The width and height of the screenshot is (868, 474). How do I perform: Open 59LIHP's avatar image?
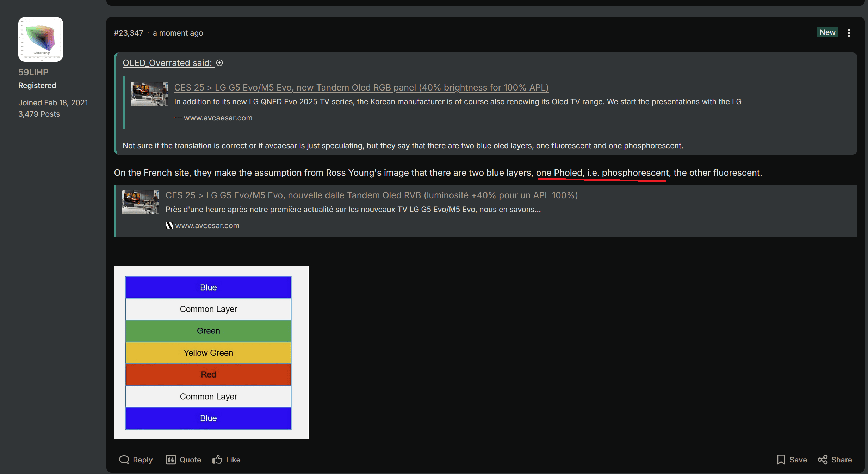click(x=41, y=39)
